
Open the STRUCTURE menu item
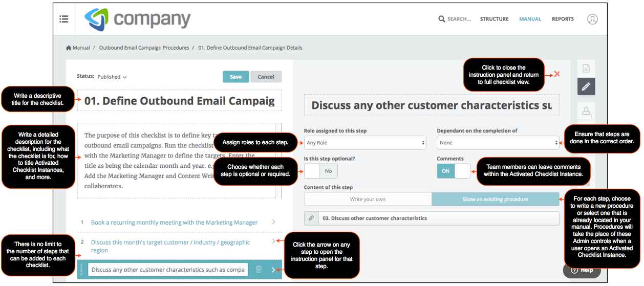(494, 19)
